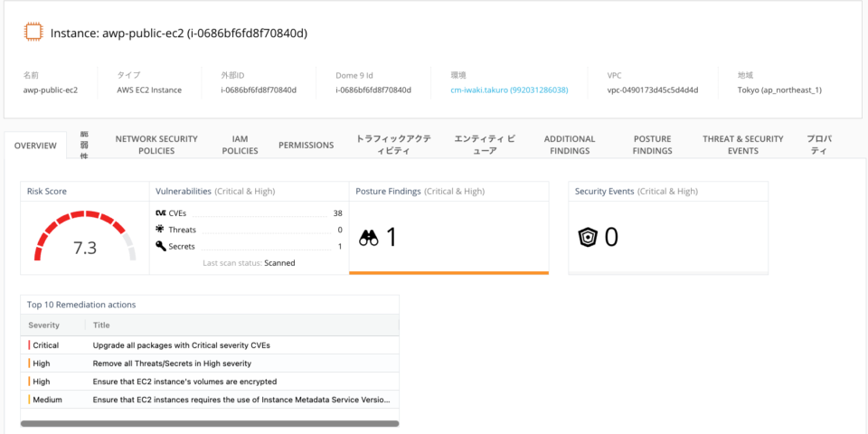868x434 pixels.
Task: Switch to NETWORK SECURITY POLICIES tab
Action: coord(156,145)
